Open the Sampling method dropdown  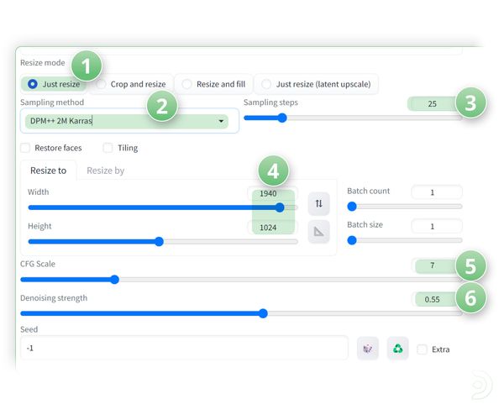click(x=126, y=121)
